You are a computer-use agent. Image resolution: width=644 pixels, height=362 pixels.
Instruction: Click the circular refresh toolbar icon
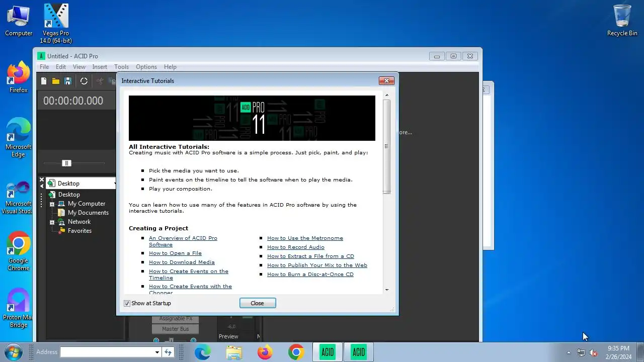(x=84, y=81)
